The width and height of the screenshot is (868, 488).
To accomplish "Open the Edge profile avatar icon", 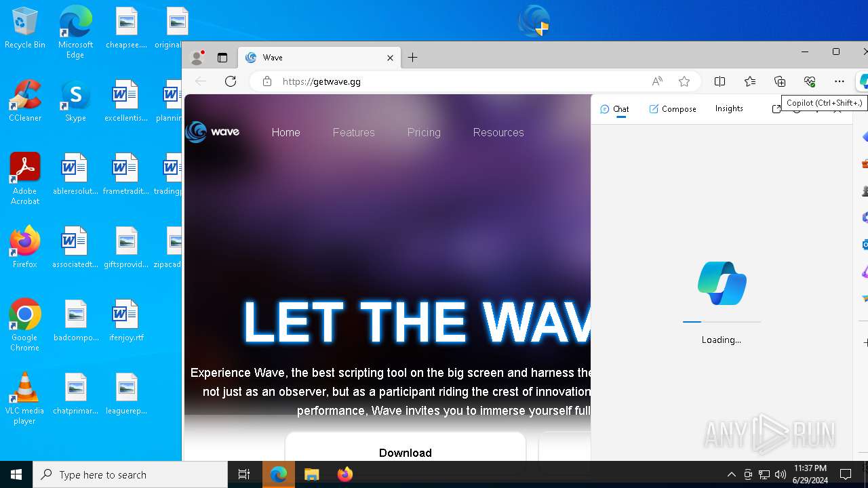I will click(x=197, y=58).
